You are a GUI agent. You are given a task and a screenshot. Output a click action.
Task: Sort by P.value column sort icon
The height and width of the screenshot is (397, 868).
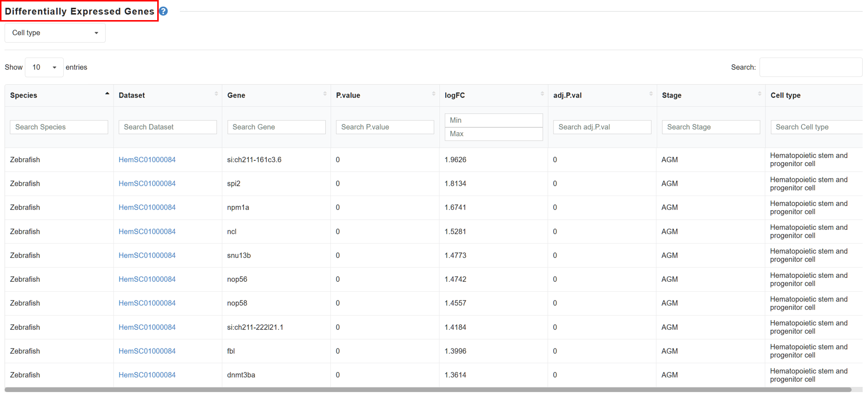tap(434, 94)
